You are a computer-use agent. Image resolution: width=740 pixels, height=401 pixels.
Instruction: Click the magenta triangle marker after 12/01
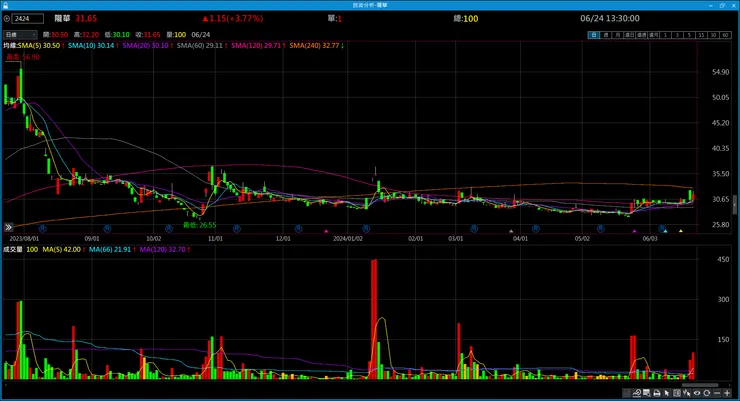(326, 231)
